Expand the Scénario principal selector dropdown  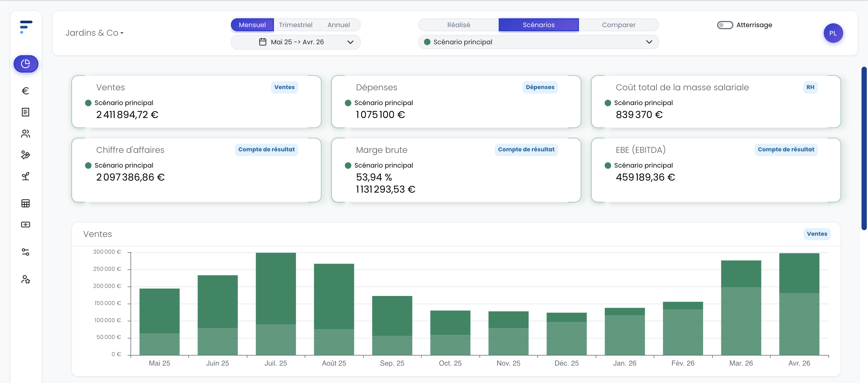pyautogui.click(x=538, y=42)
